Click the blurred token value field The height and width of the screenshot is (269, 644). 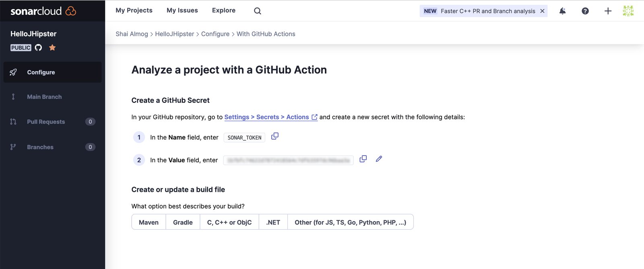point(289,160)
